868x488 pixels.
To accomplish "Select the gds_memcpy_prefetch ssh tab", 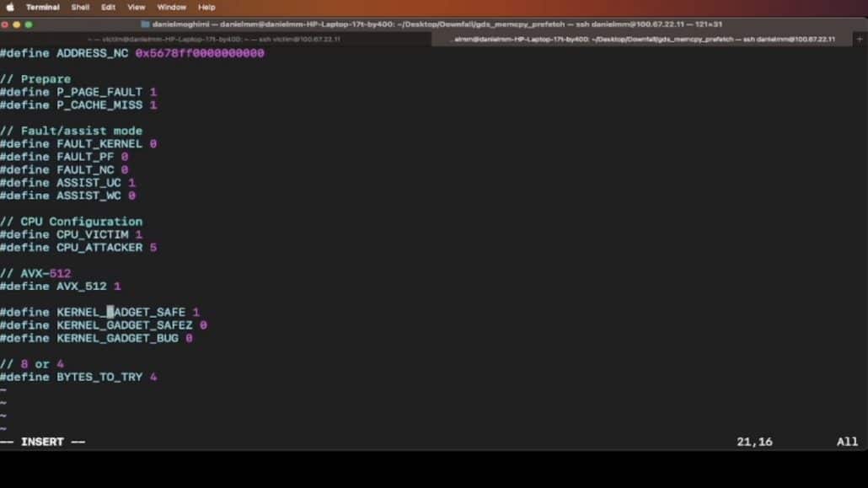I will pos(642,40).
